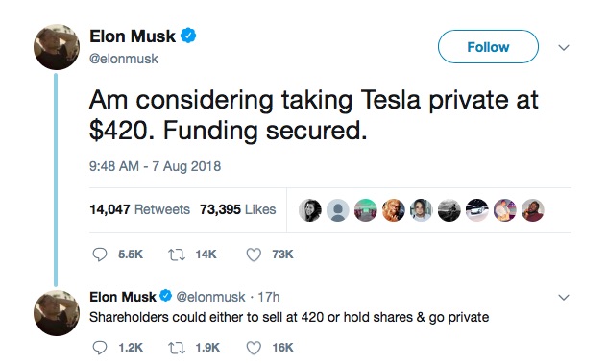Retweet the main tweet with 14K retweets
This screenshot has height=364, width=607.
(x=176, y=255)
